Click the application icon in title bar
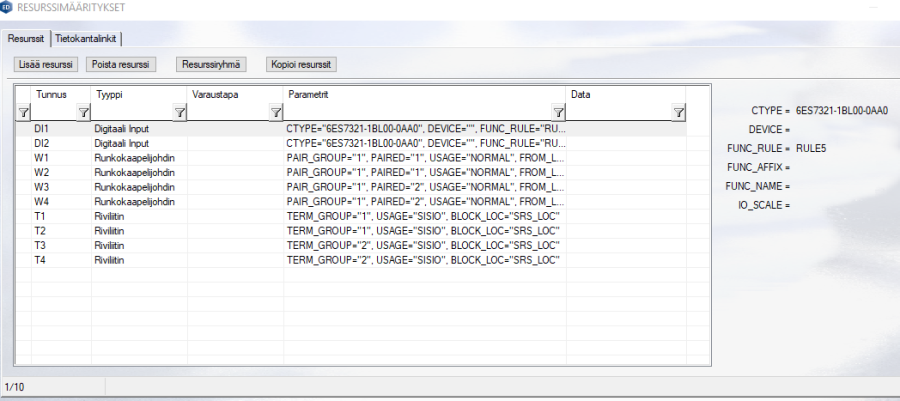 click(x=8, y=7)
